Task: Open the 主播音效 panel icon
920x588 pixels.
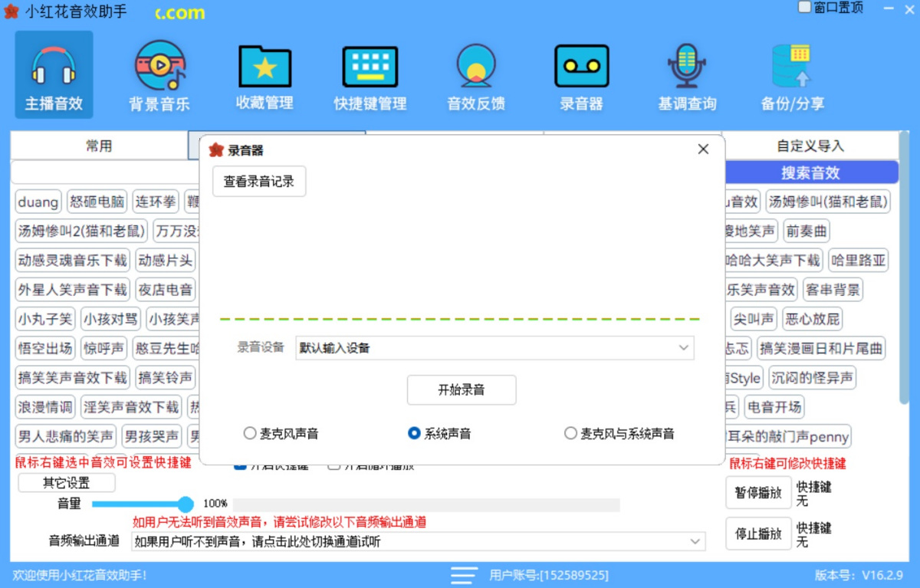Action: tap(53, 74)
